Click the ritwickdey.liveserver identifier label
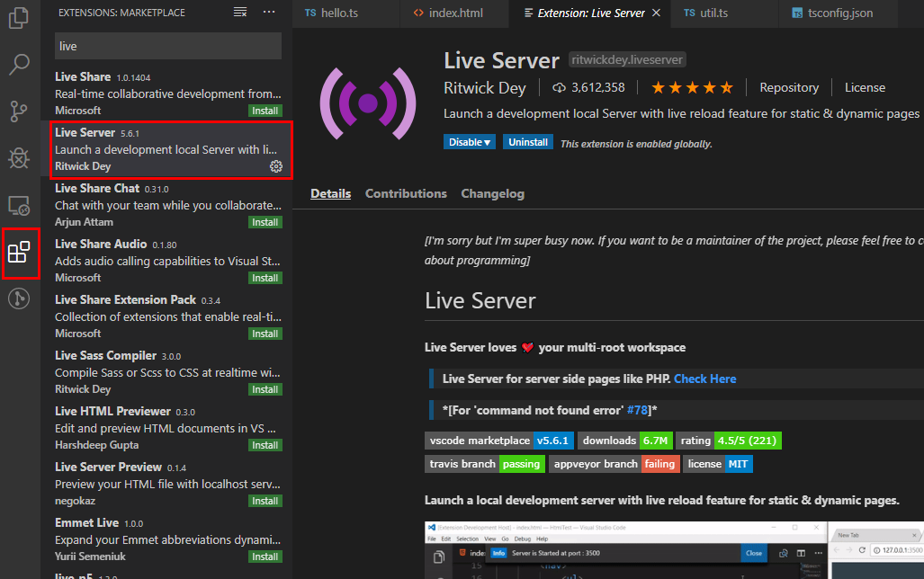 (x=627, y=59)
